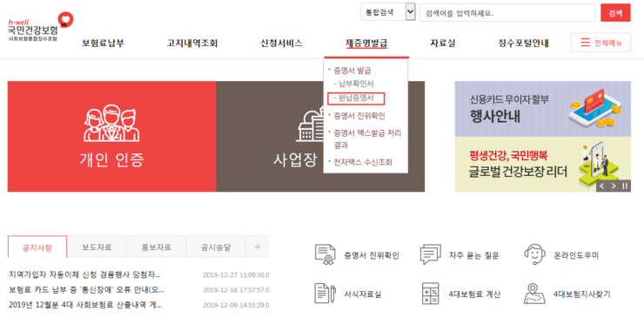This screenshot has width=644, height=325.
Task: Switch to the 보도자료 tab
Action: [x=97, y=247]
